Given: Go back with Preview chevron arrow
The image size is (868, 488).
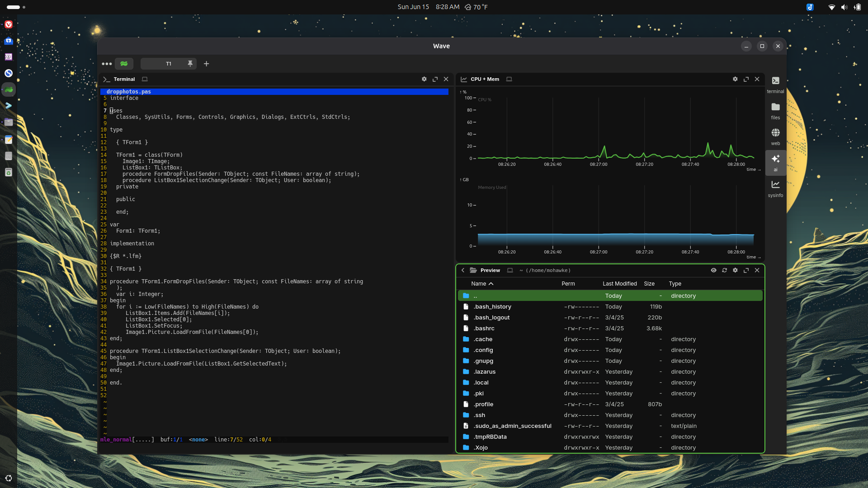Looking at the screenshot, I should tap(462, 270).
